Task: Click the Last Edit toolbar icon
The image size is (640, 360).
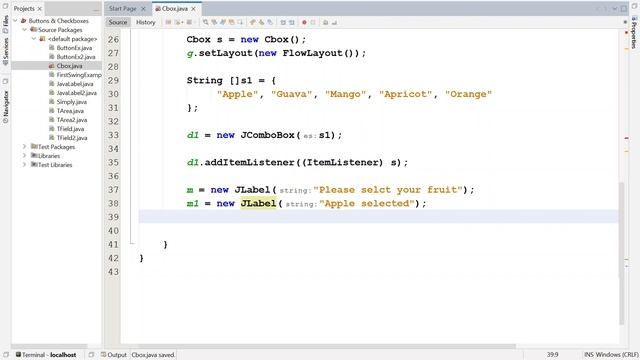Action: tap(168, 22)
